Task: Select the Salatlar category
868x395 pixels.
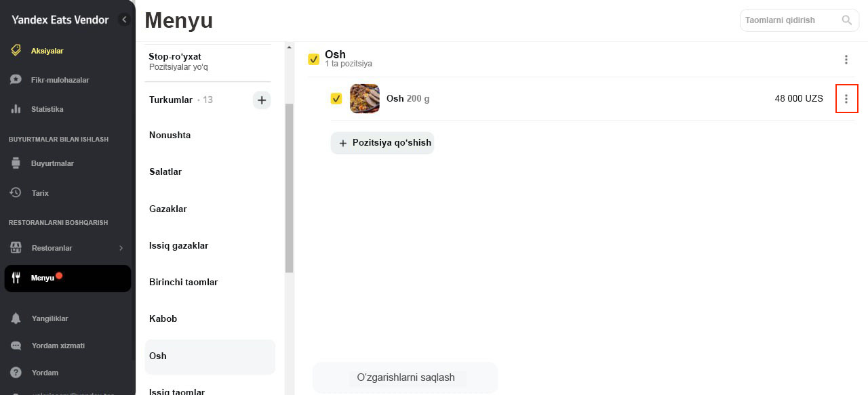Action: [x=165, y=172]
